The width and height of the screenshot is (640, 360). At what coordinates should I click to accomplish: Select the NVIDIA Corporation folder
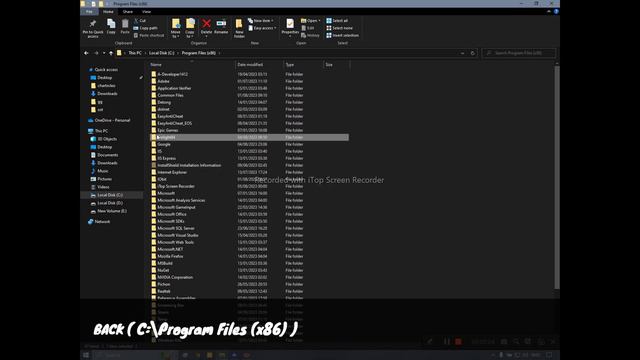tap(249, 277)
